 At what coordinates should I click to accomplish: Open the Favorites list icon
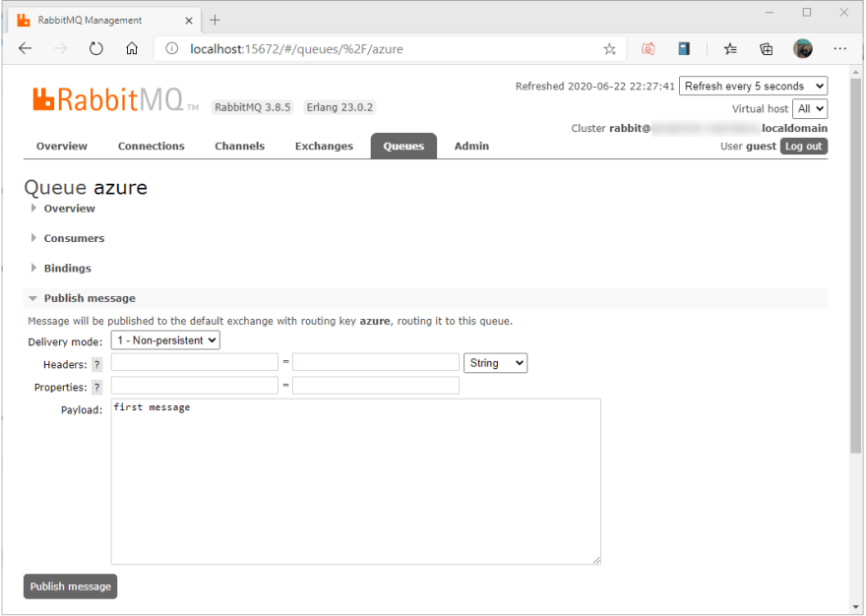tap(730, 49)
